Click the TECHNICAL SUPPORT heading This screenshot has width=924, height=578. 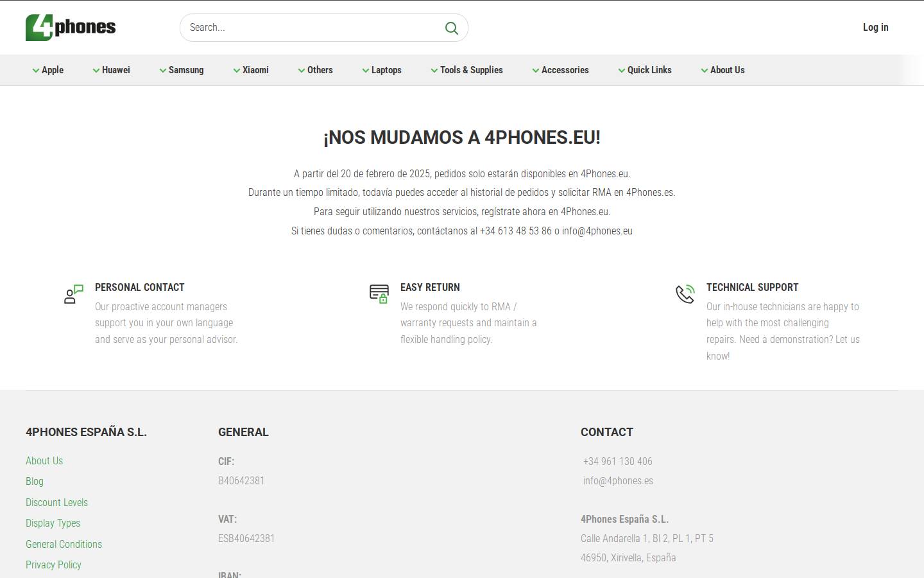(x=752, y=287)
